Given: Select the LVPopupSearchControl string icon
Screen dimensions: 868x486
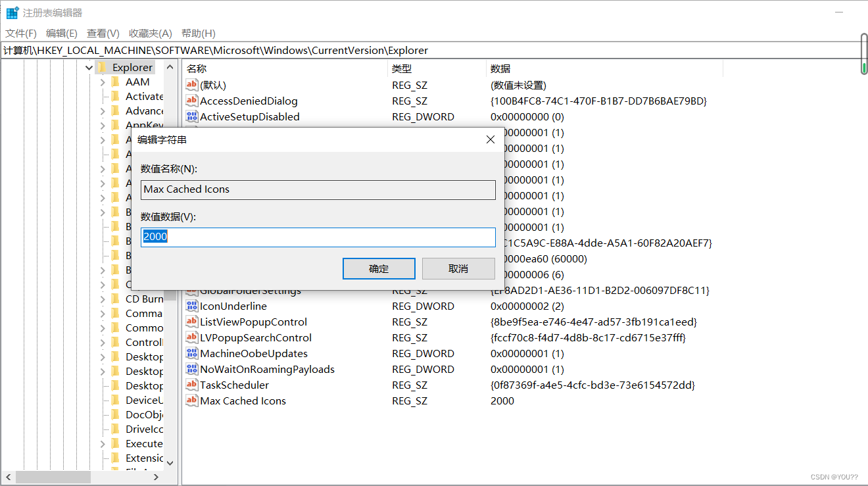Looking at the screenshot, I should point(192,337).
